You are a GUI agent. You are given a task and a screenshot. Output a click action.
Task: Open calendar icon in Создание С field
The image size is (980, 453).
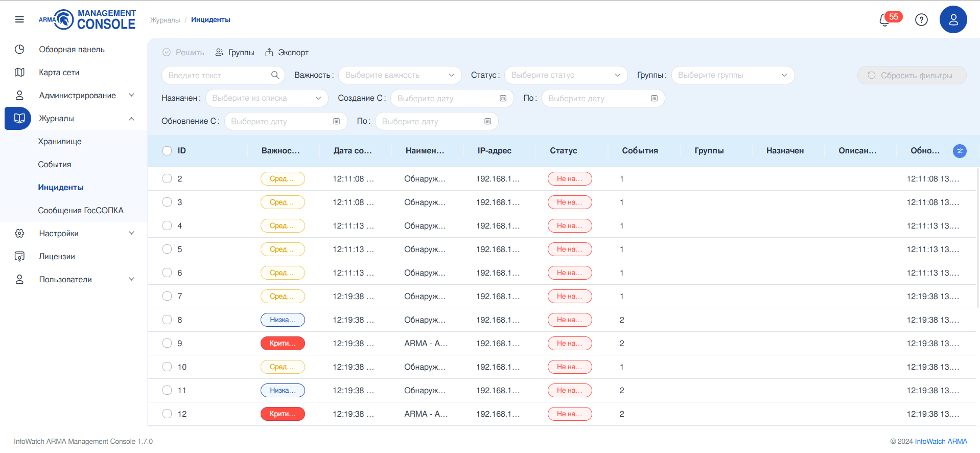tap(503, 98)
